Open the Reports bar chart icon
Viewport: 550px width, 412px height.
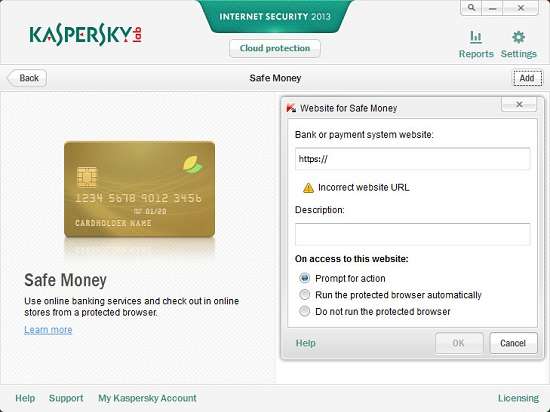click(x=476, y=37)
